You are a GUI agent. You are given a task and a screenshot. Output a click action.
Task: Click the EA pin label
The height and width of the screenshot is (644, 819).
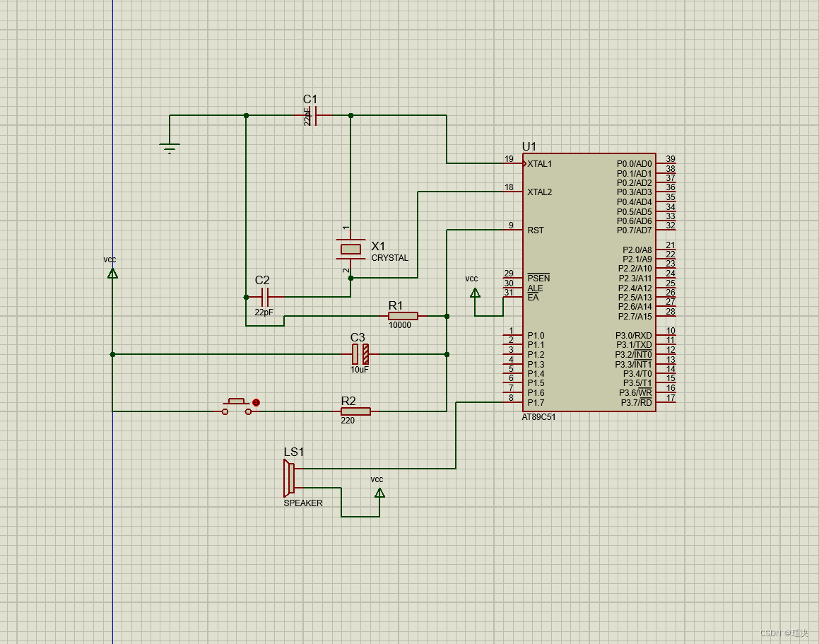click(533, 298)
